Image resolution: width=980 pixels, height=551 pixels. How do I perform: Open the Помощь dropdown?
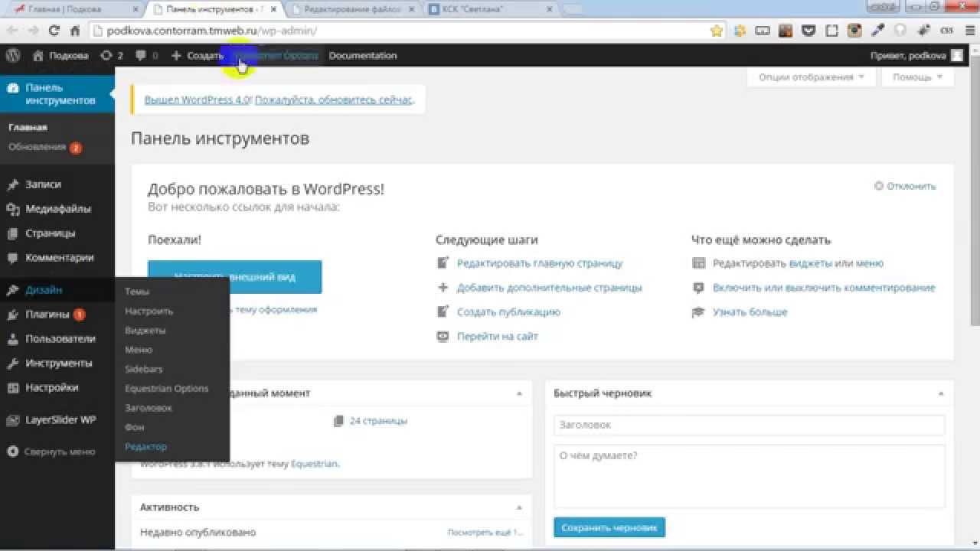(917, 77)
